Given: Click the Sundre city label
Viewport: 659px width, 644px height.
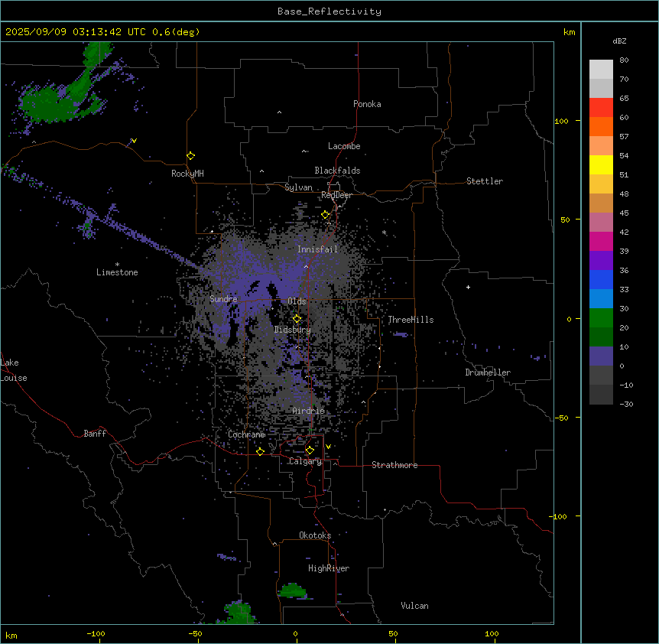Looking at the screenshot, I should coord(223,299).
